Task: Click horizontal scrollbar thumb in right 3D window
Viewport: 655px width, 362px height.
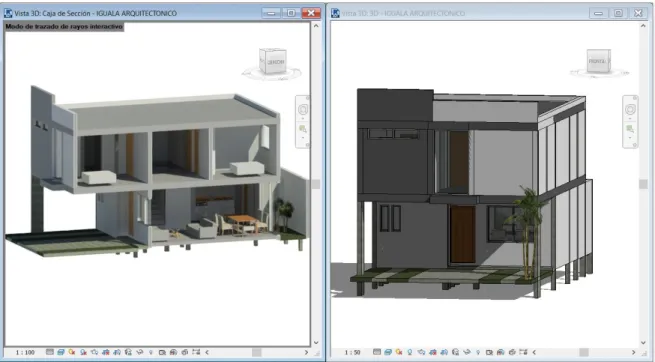Action: (584, 352)
